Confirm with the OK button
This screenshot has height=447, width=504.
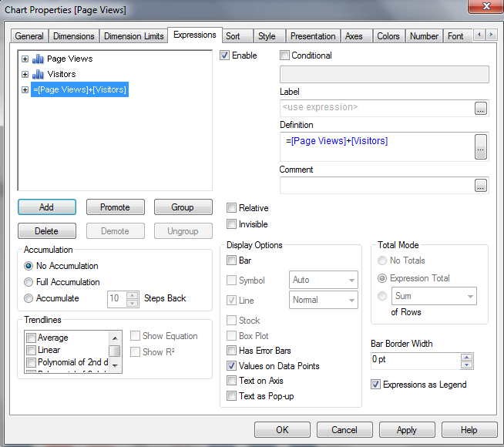tap(282, 429)
